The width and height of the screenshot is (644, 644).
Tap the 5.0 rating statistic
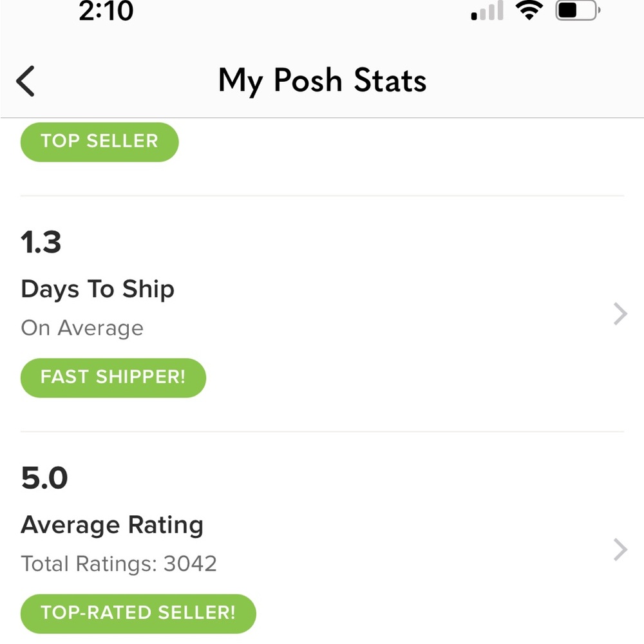coord(44,478)
